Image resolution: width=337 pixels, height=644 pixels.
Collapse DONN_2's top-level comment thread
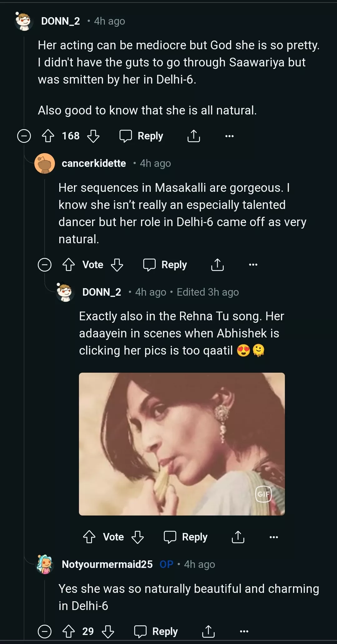click(24, 136)
